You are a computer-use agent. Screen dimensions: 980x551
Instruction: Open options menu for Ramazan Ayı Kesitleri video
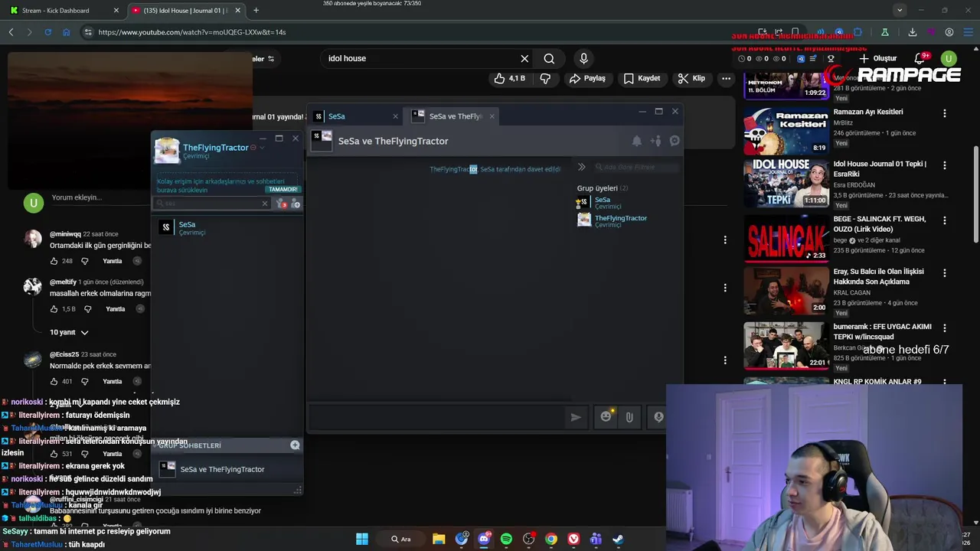(945, 113)
